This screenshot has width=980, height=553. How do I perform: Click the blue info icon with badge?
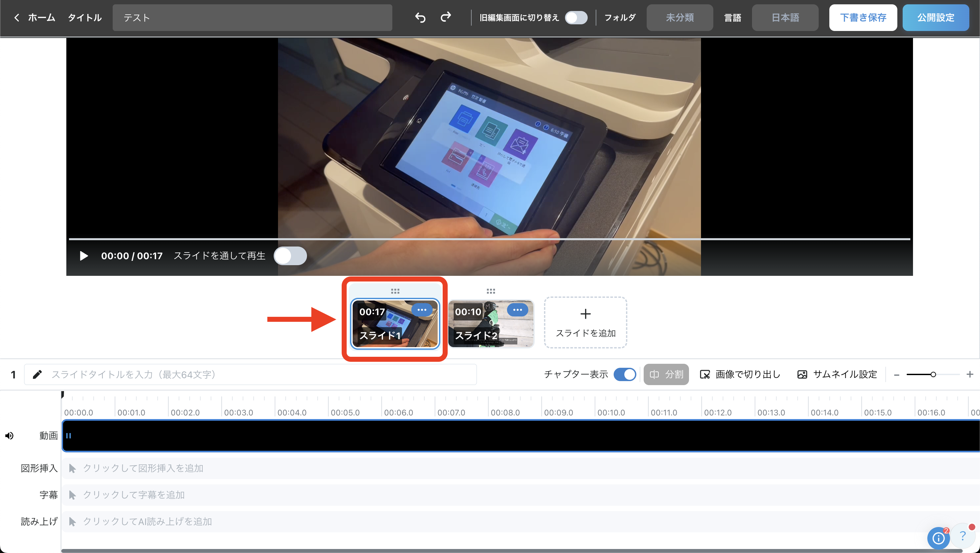coord(938,538)
